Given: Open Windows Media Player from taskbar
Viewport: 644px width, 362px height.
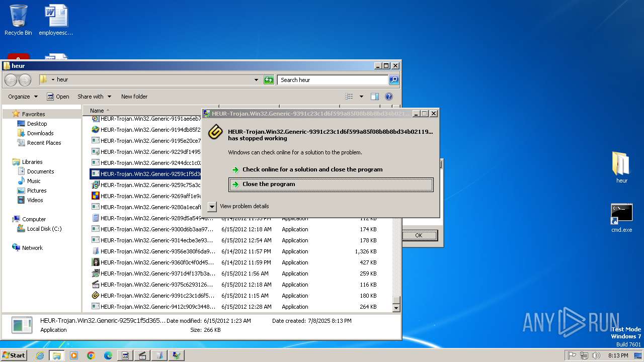Looking at the screenshot, I should (x=74, y=355).
